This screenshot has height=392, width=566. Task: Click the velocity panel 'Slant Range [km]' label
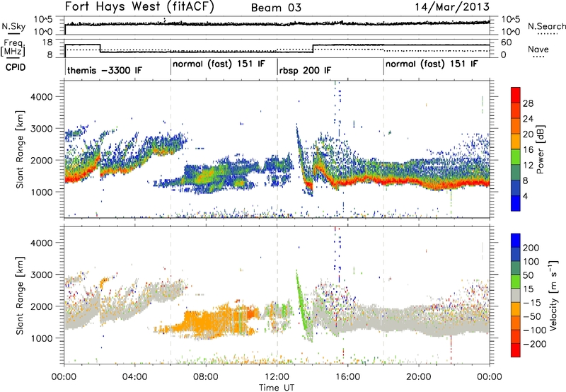(20, 295)
